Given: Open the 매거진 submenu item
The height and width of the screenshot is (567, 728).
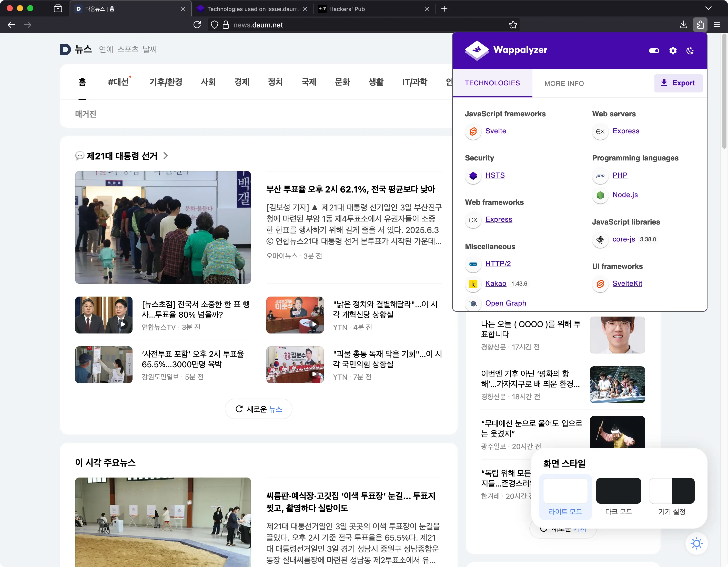Looking at the screenshot, I should (x=85, y=114).
